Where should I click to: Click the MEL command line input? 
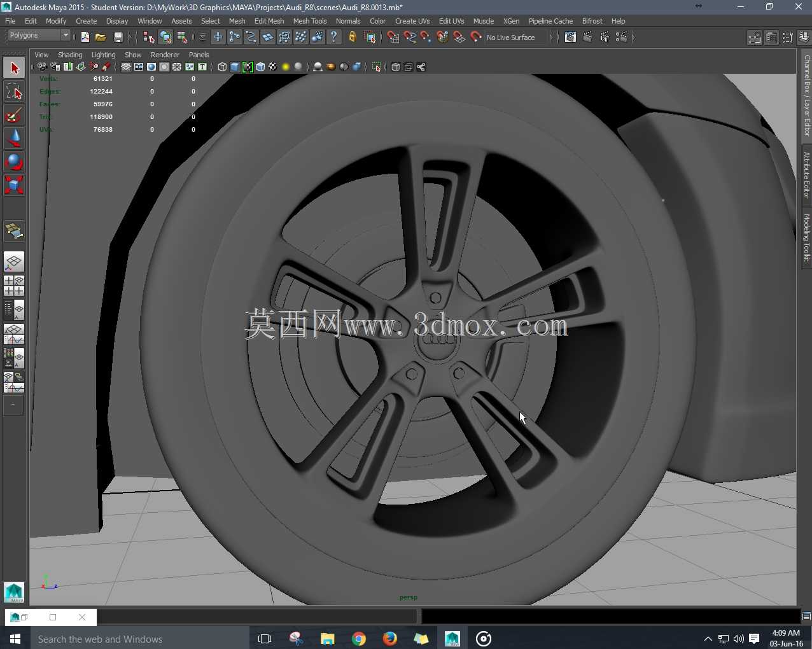(256, 616)
